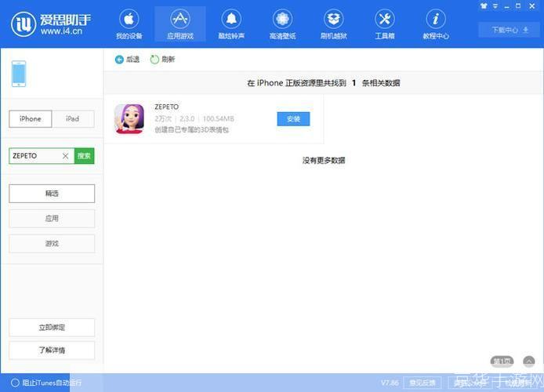Screen dimensions: 544x392
Task: Click the V7.86 version label
Action: click(390, 383)
